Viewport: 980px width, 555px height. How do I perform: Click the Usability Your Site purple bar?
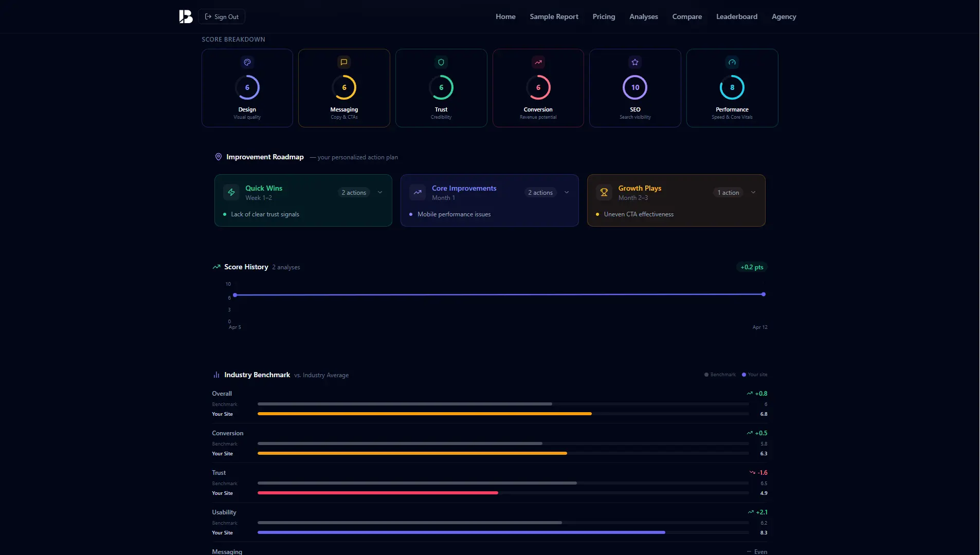(461, 532)
